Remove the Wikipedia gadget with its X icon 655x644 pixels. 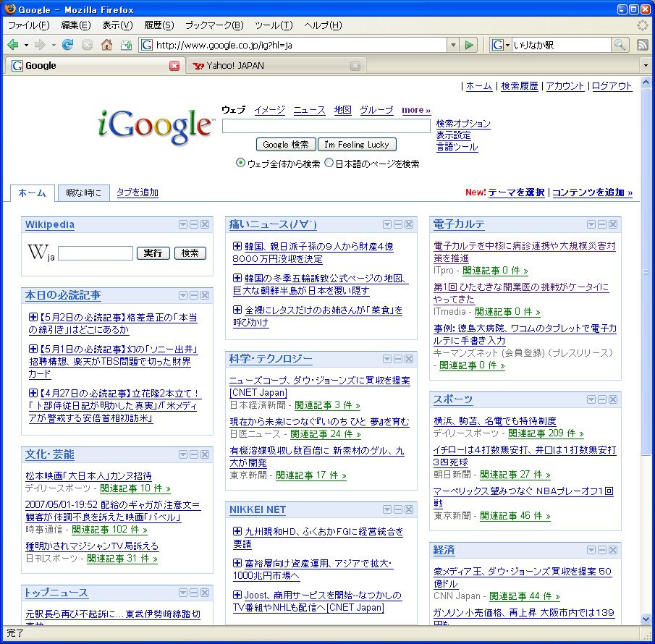pyautogui.click(x=205, y=224)
